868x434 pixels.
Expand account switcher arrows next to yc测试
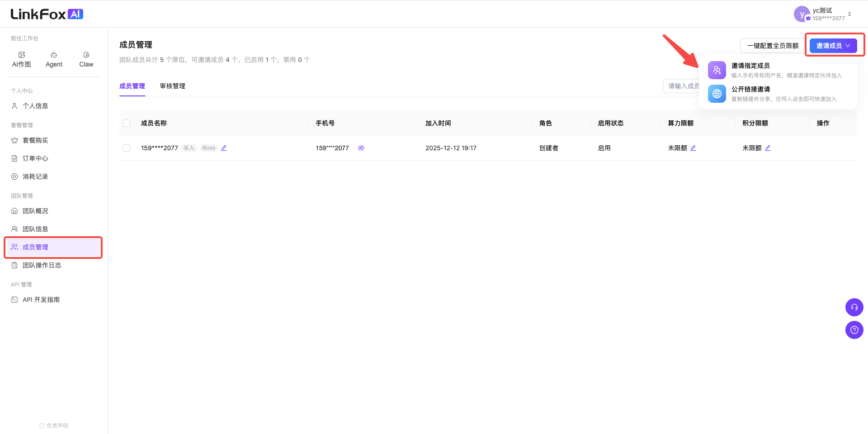(x=849, y=14)
